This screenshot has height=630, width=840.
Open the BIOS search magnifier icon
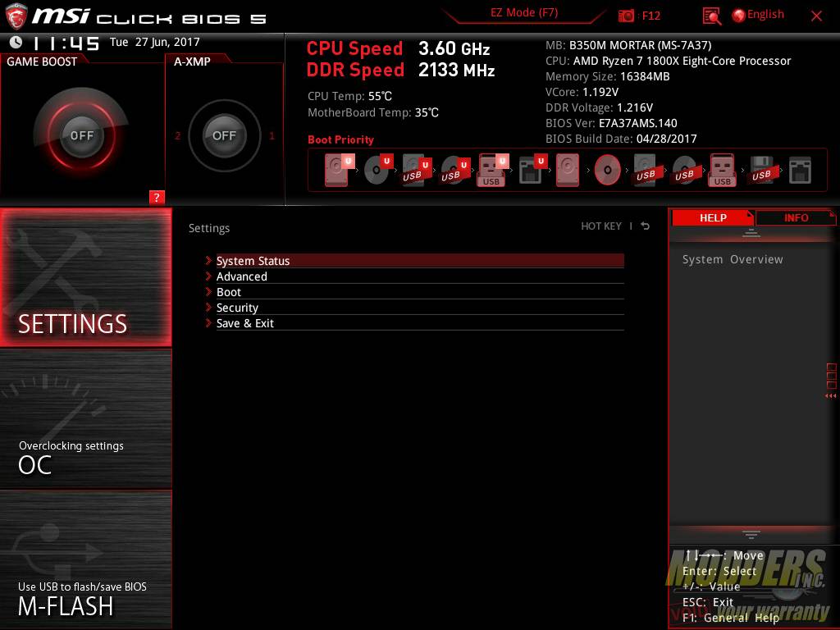711,16
